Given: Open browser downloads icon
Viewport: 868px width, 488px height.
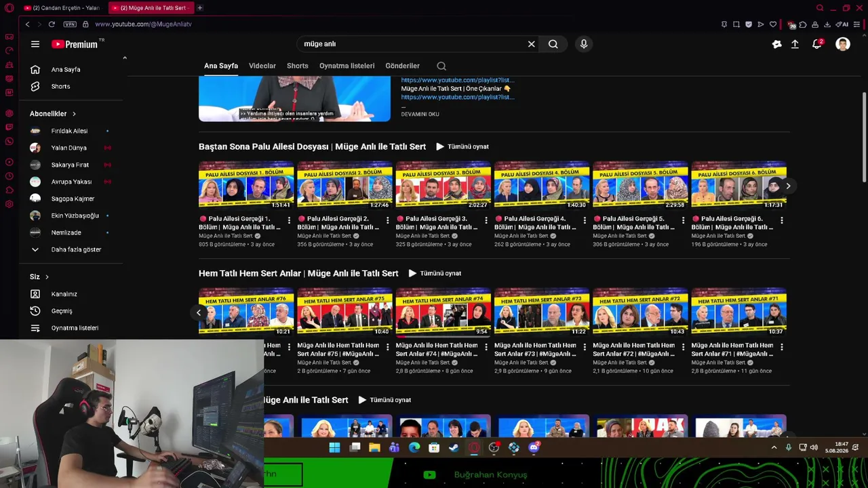Looking at the screenshot, I should [x=827, y=24].
